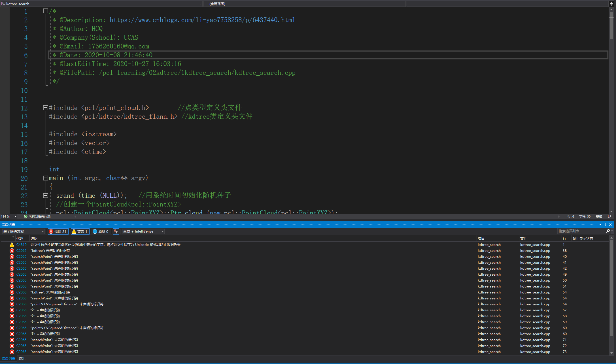
Task: Switch to the 错误列表 tab
Action: point(9,359)
